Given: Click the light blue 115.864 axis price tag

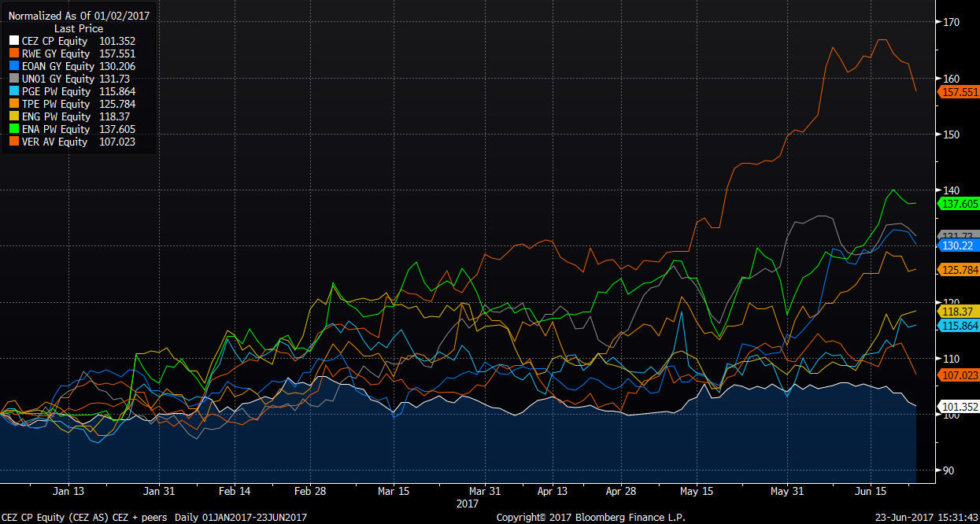Looking at the screenshot, I should click(x=957, y=325).
